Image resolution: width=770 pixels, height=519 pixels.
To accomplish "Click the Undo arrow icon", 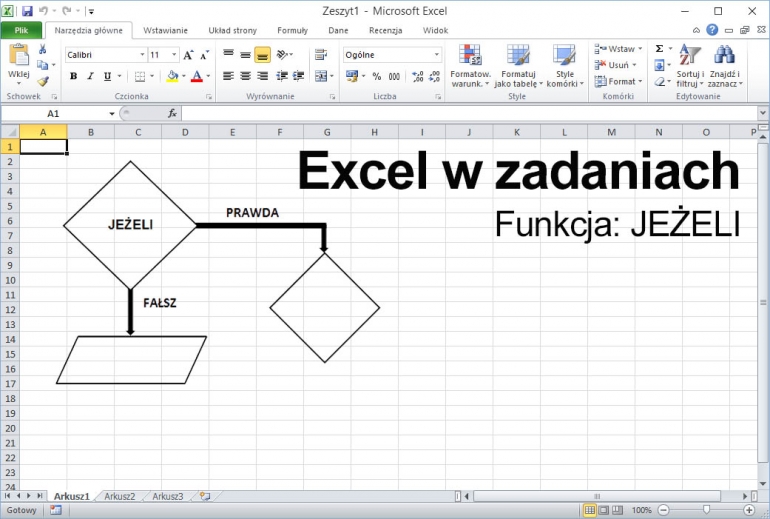I will [43, 10].
